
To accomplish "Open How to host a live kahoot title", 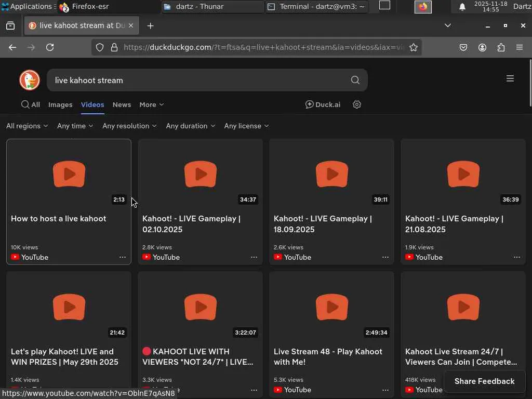I will click(x=58, y=219).
